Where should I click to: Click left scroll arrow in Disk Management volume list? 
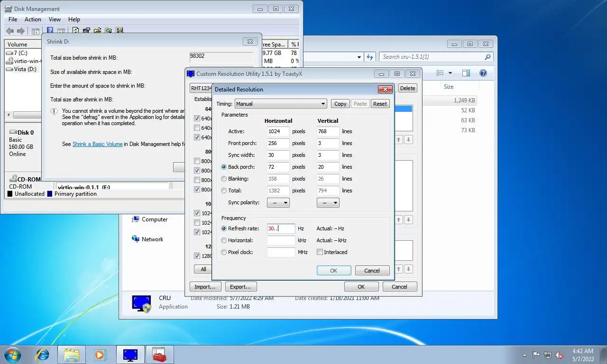tap(9, 115)
